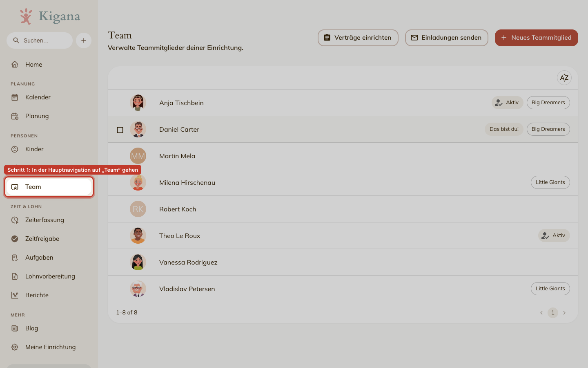
Task: Click Neues Teammitglied button
Action: click(x=536, y=38)
